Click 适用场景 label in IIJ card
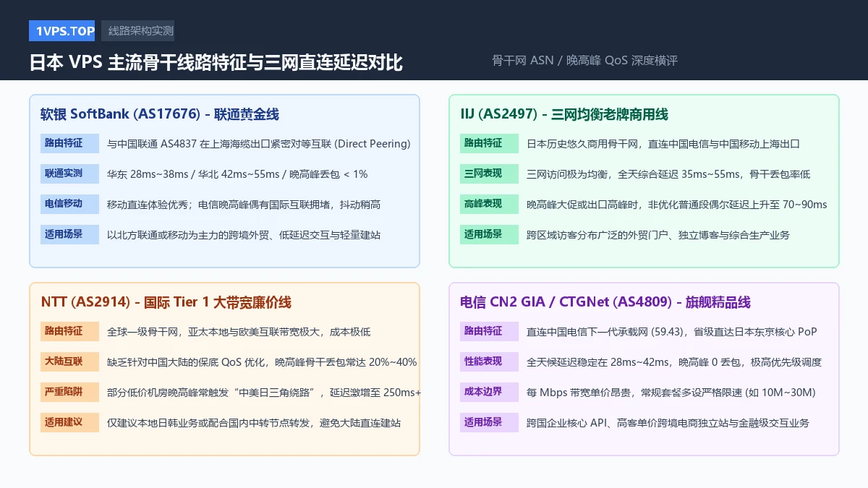This screenshot has width=868, height=488. (x=490, y=234)
